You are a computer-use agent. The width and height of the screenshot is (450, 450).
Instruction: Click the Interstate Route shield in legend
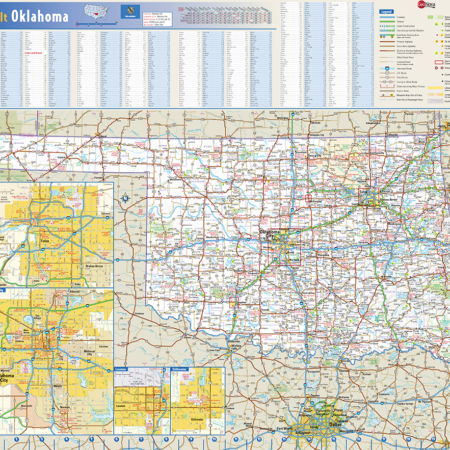(x=387, y=68)
